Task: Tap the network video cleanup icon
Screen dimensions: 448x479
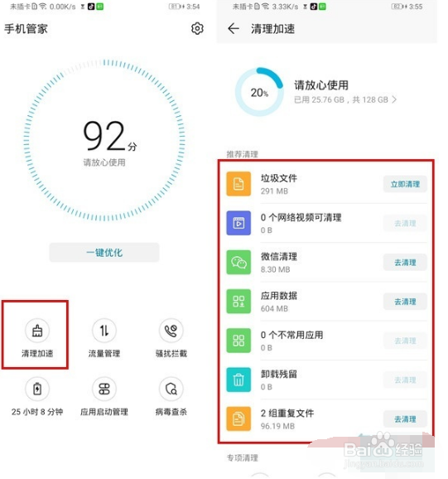Action: point(238,223)
